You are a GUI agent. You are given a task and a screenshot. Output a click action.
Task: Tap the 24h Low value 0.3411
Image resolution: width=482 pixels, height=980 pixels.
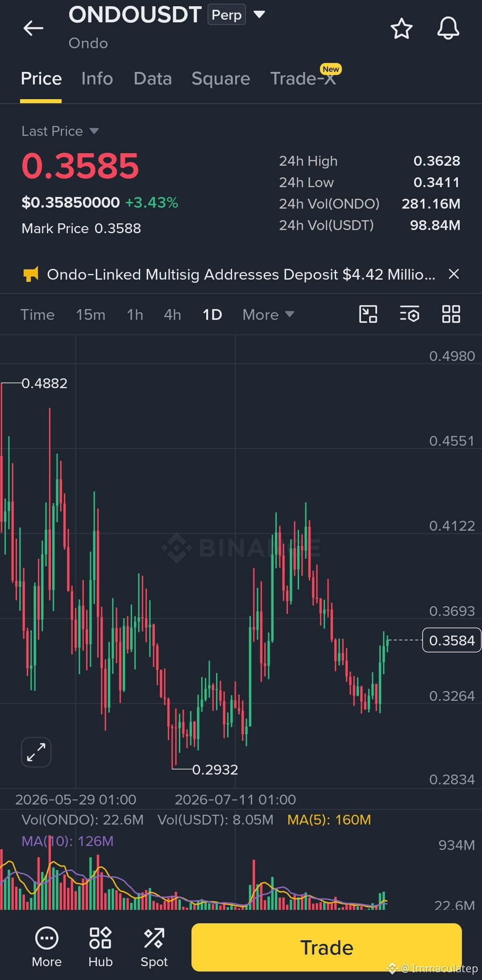coord(437,182)
